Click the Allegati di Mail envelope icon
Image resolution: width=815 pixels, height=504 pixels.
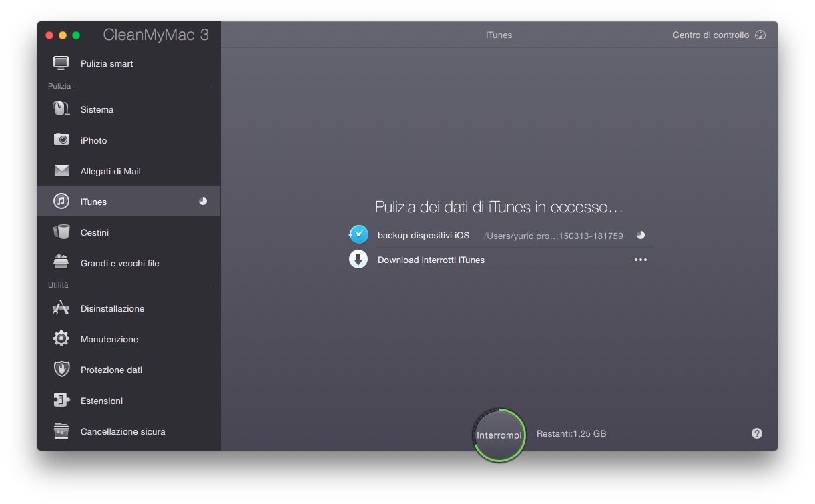click(61, 171)
